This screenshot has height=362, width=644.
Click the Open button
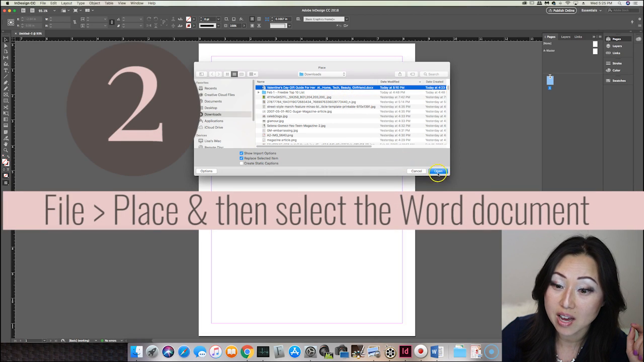(x=438, y=171)
